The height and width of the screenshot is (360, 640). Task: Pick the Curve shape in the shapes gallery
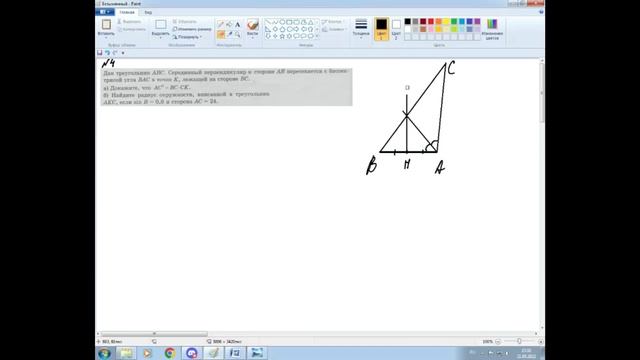tap(275, 22)
